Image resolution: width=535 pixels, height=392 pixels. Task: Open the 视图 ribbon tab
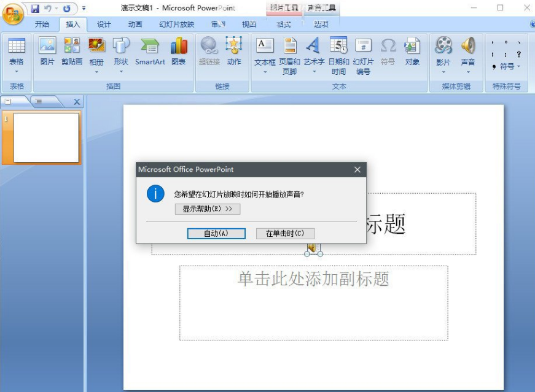coord(249,24)
